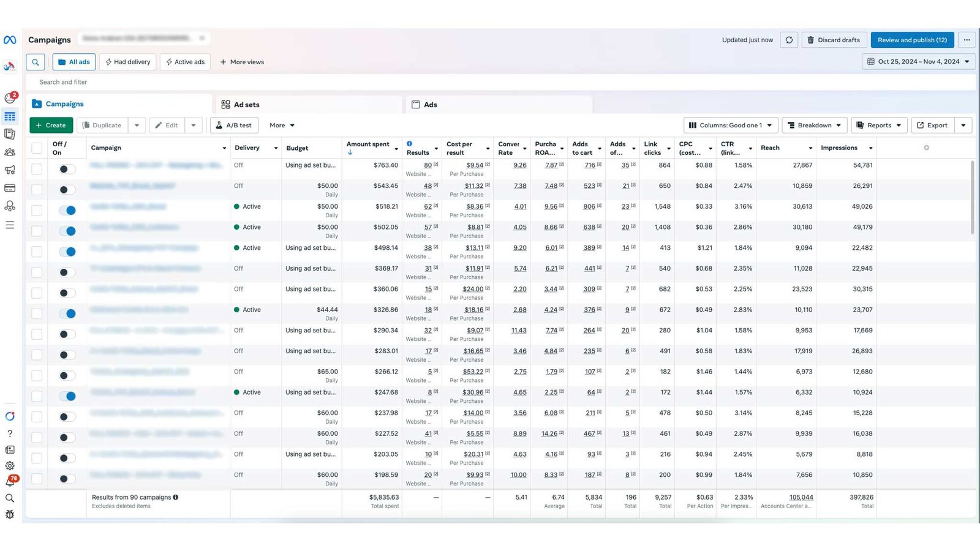Open the date range Oct 25 picker
This screenshot has width=980, height=551.
tap(918, 62)
